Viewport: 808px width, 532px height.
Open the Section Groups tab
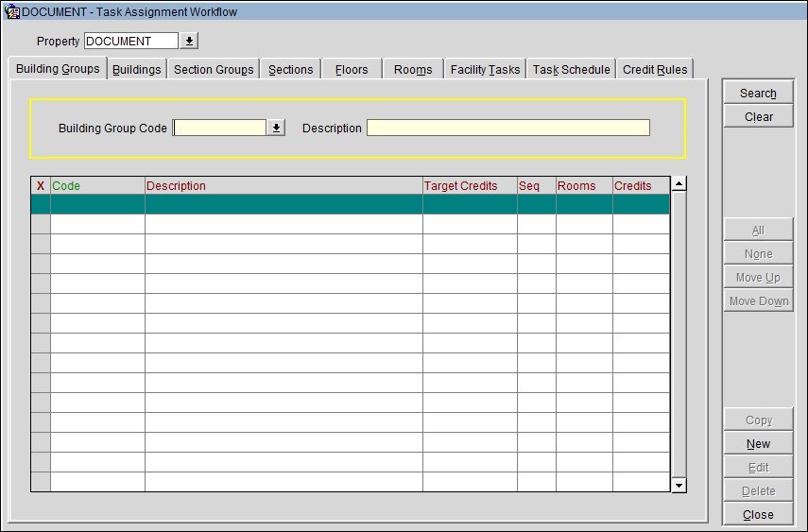click(214, 70)
